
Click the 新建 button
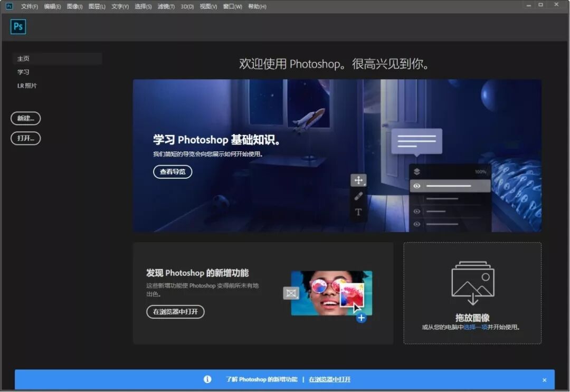coord(25,118)
